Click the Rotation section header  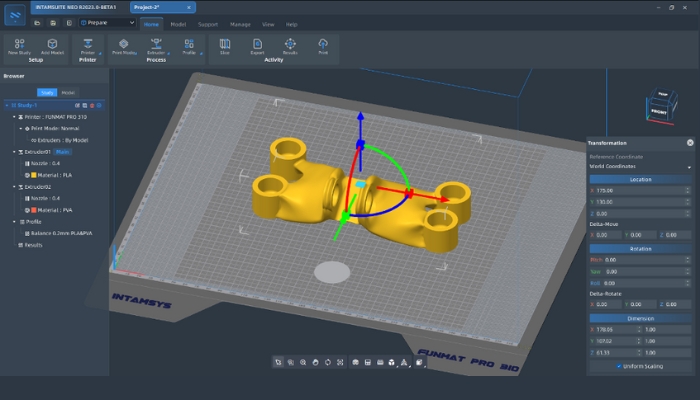coord(640,249)
